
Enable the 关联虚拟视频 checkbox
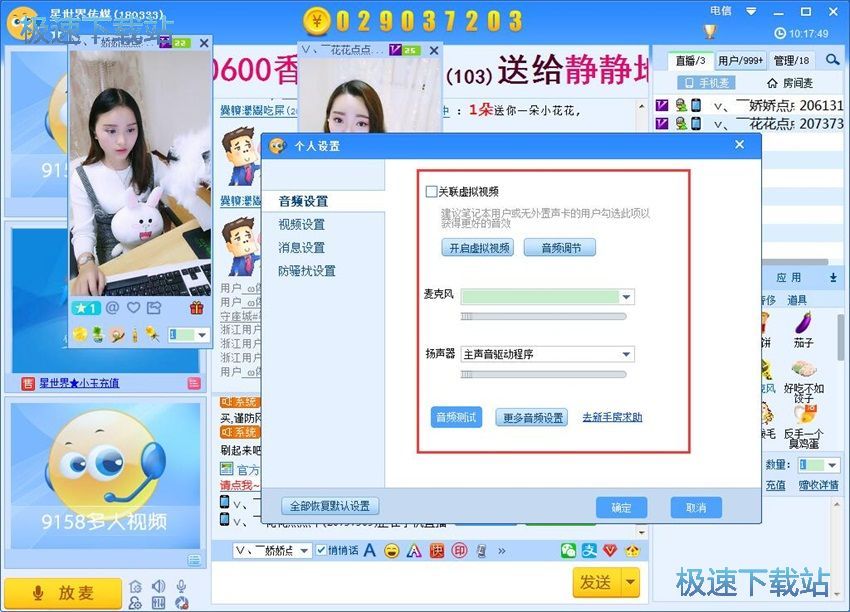point(432,191)
